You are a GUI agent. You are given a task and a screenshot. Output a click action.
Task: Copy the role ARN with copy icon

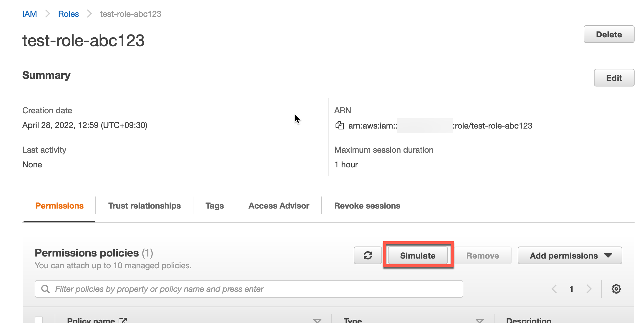point(339,126)
